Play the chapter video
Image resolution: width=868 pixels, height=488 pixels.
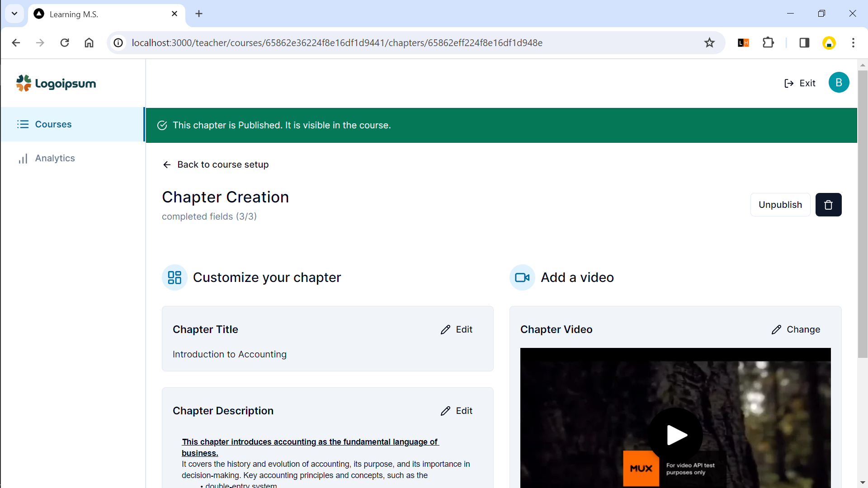click(x=676, y=435)
